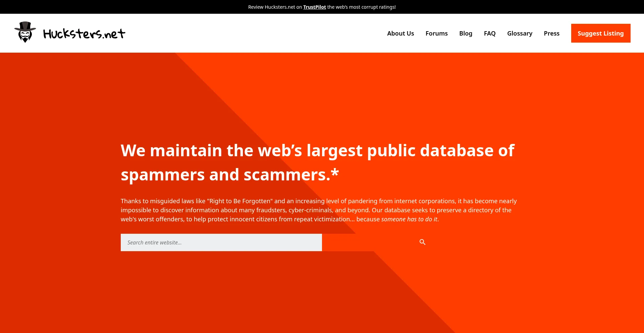Click the top-hat mascot logo icon
This screenshot has width=644, height=333.
(25, 32)
